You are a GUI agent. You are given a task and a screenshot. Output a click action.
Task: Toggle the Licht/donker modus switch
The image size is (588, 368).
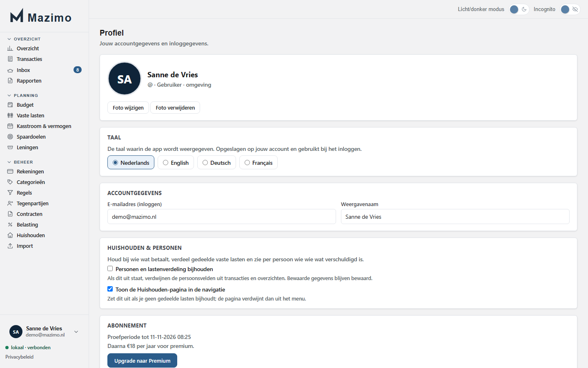(519, 9)
